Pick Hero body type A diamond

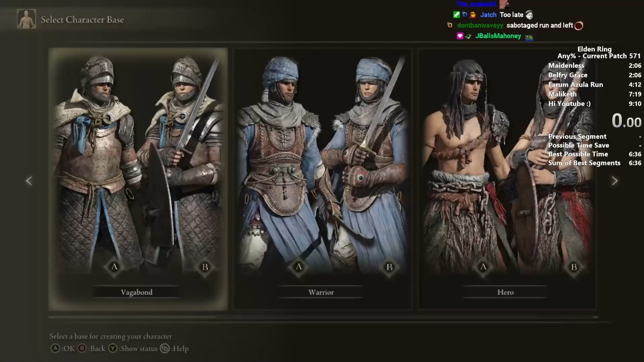pos(483,267)
